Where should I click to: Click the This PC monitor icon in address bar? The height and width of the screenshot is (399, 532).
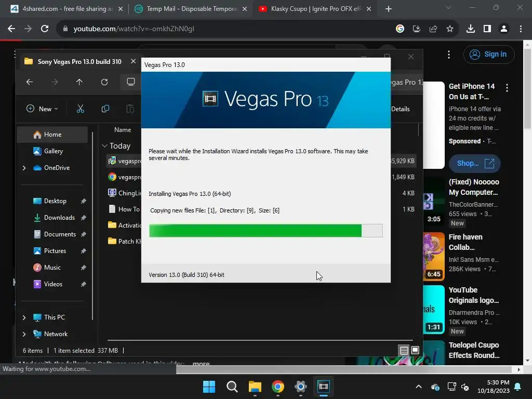tap(131, 82)
